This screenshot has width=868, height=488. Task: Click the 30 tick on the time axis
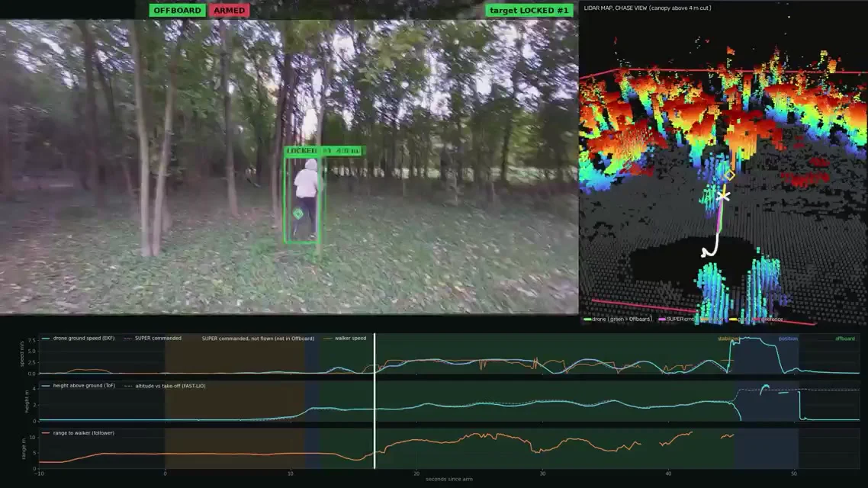542,474
